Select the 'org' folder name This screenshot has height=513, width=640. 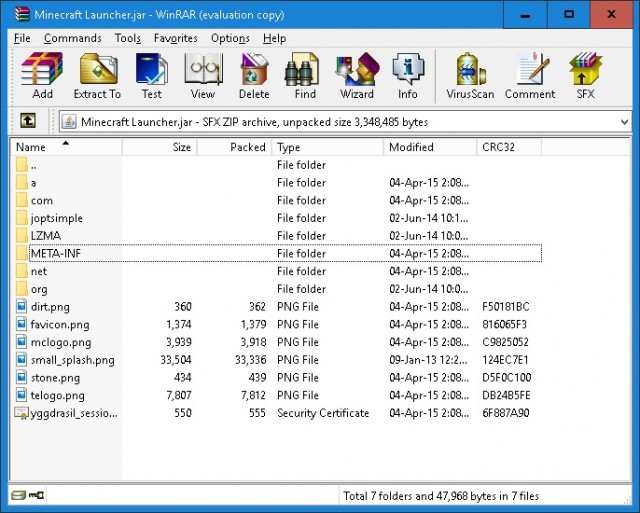pyautogui.click(x=39, y=289)
